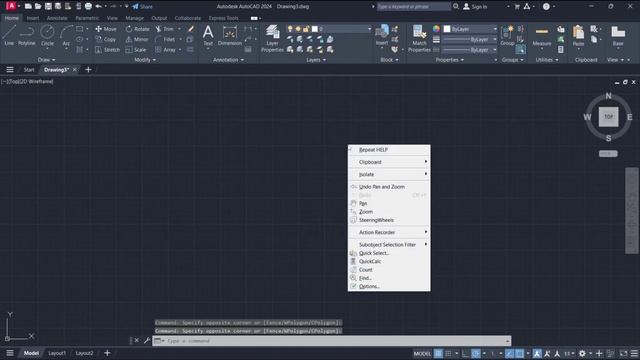Click the Copy tool
The height and width of the screenshot is (360, 640).
click(106, 39)
